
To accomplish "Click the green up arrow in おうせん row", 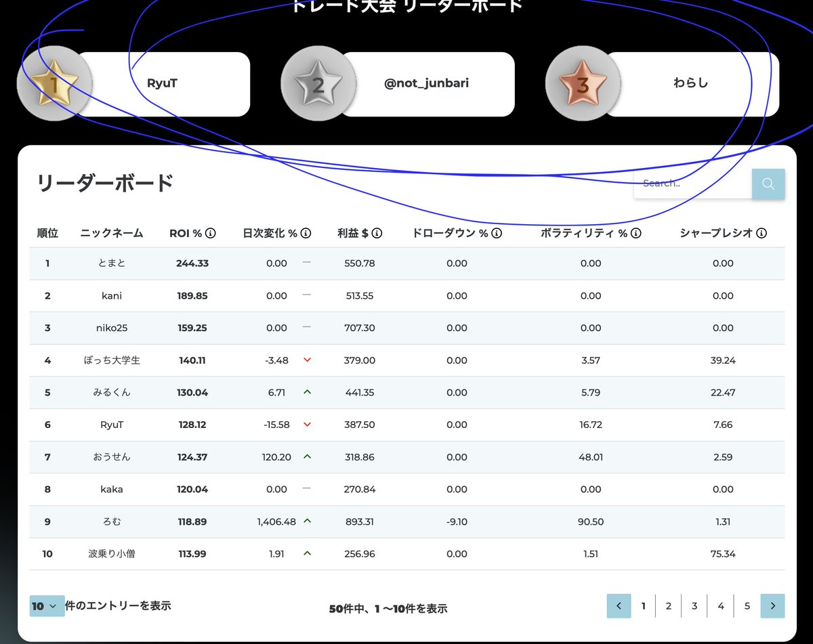I will pyautogui.click(x=307, y=457).
